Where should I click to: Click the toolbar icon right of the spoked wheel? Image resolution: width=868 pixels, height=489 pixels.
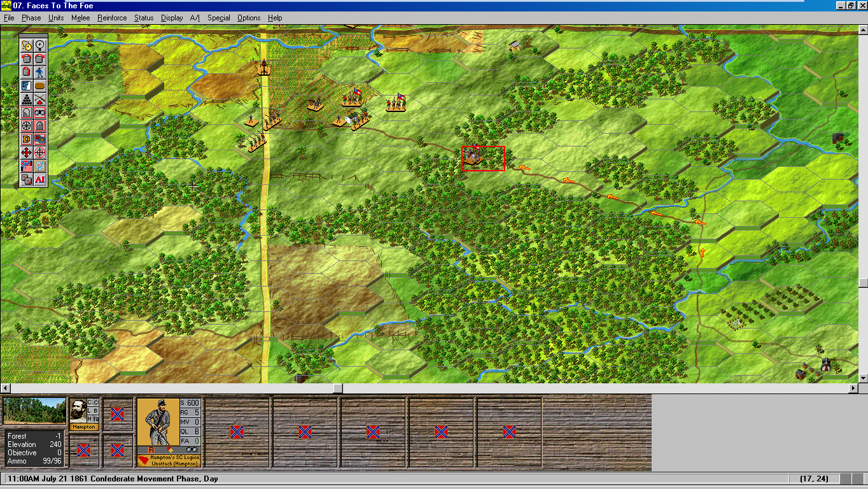point(39,125)
